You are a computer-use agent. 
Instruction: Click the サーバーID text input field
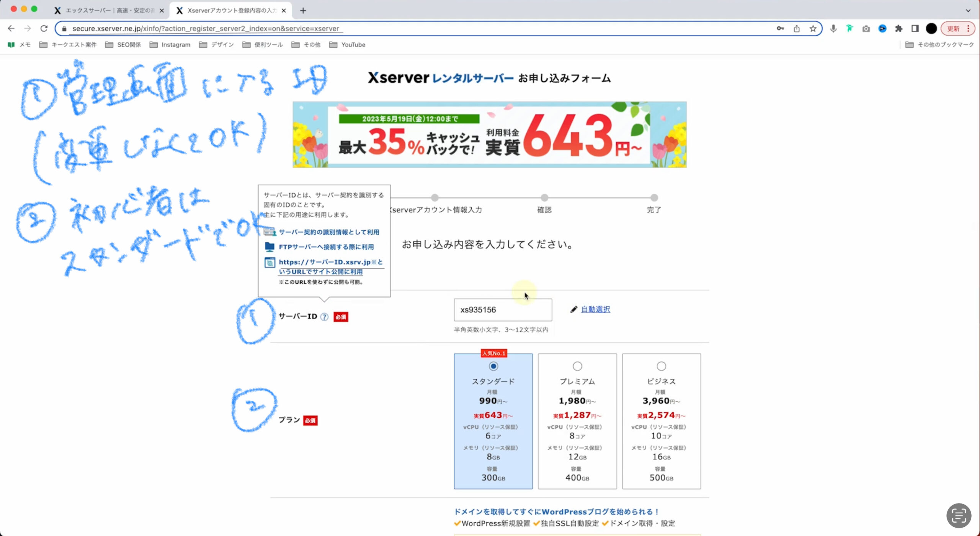coord(503,310)
